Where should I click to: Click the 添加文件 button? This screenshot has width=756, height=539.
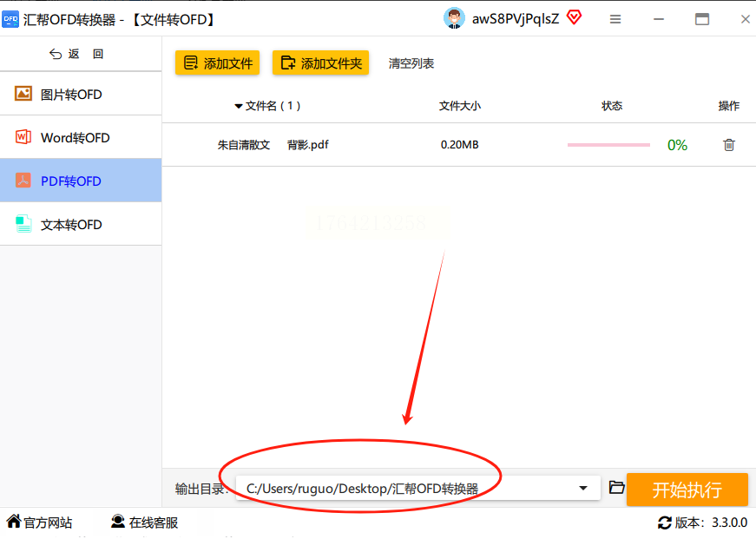[218, 62]
